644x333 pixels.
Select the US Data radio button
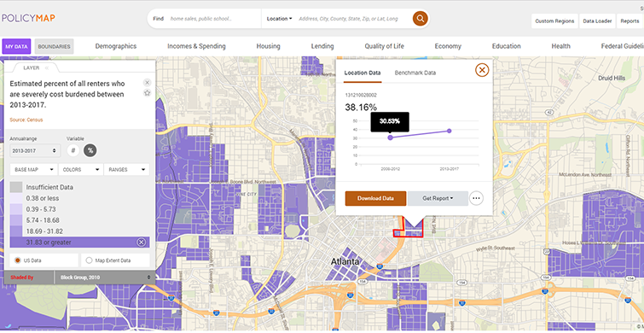click(18, 260)
